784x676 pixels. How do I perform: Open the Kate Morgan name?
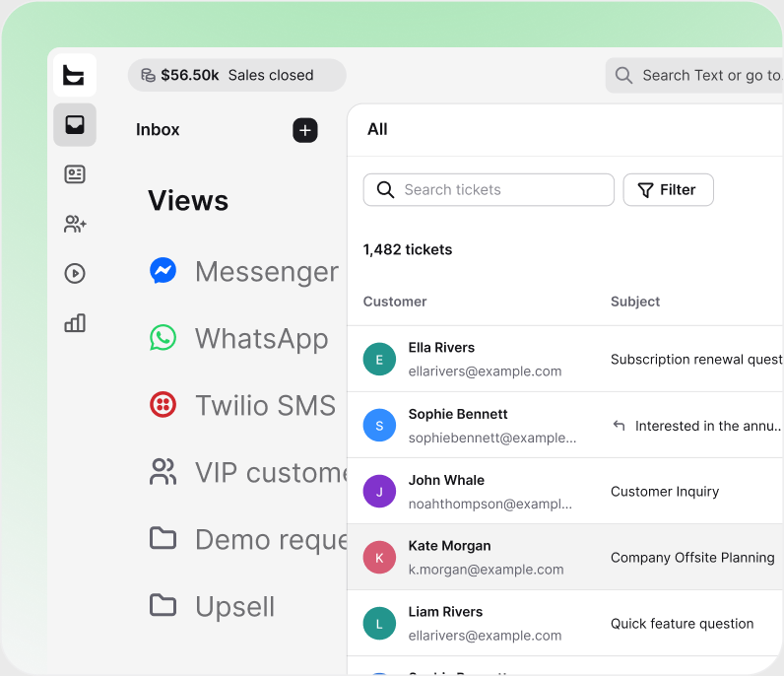[449, 545]
